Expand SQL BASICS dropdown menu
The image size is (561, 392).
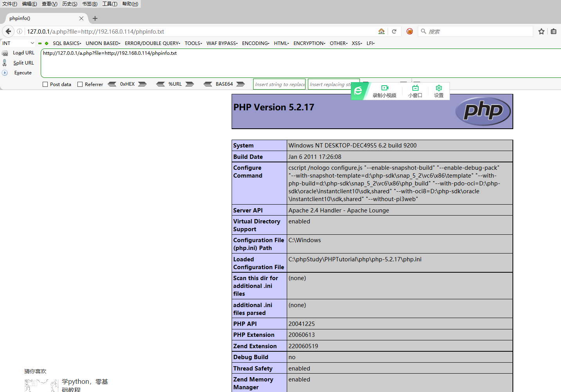[67, 43]
